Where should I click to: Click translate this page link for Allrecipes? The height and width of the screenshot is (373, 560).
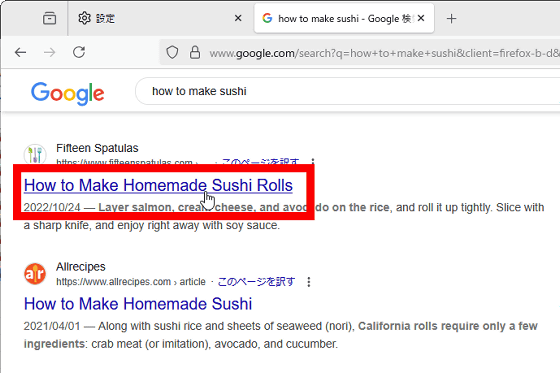(x=256, y=282)
